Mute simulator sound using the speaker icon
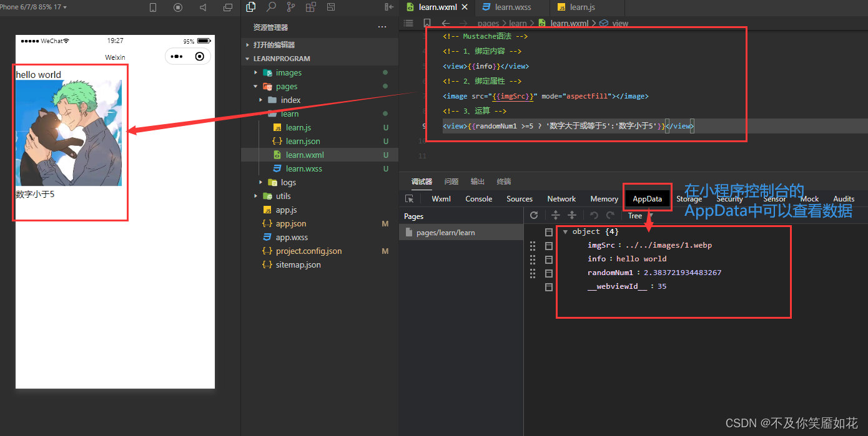The height and width of the screenshot is (436, 868). [203, 7]
